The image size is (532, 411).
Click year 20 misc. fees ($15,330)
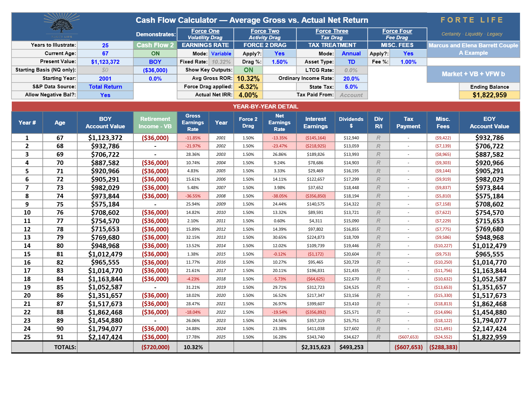(443, 295)
